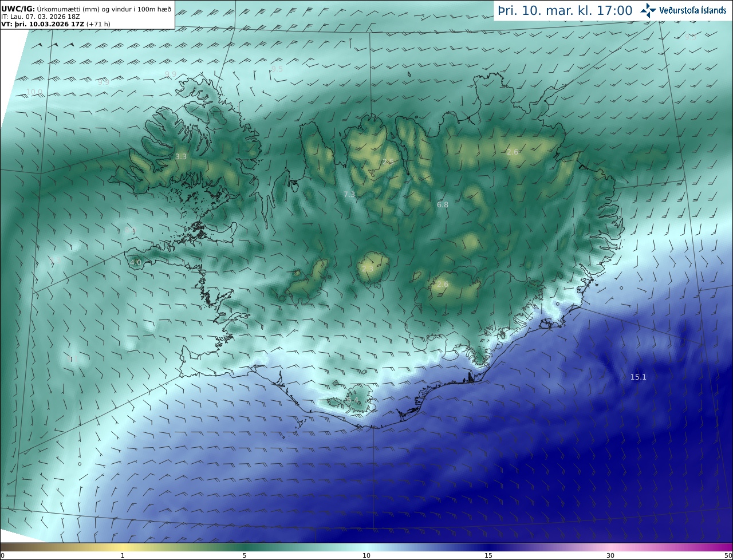This screenshot has height=560, width=733.
Task: Click the 9.5 value north of the Westfjords
Action: pyautogui.click(x=277, y=69)
